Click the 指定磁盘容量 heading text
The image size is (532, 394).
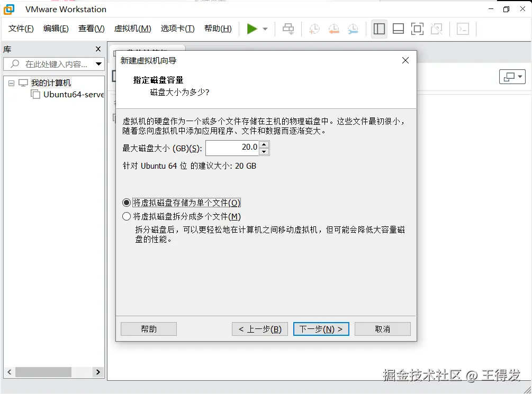coord(158,80)
